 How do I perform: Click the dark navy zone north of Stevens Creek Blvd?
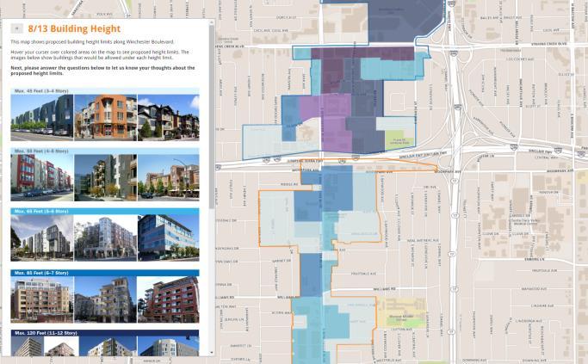[x=405, y=19]
